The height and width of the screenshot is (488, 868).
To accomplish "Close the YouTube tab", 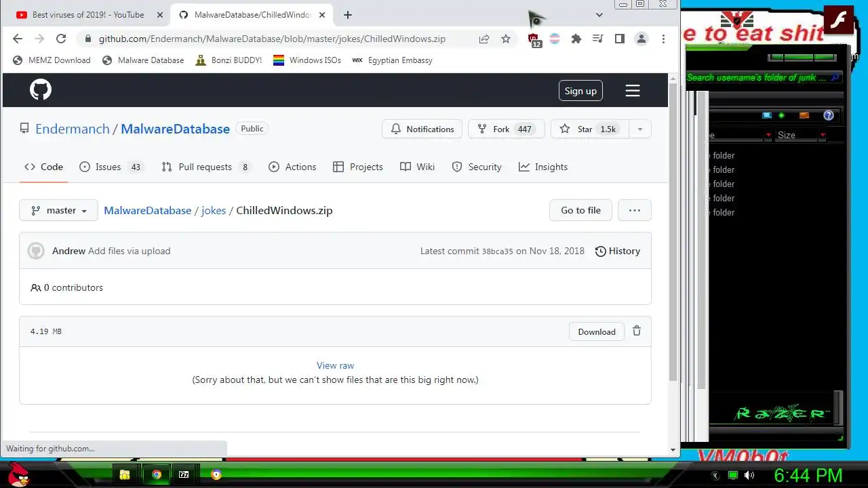I will (x=159, y=15).
